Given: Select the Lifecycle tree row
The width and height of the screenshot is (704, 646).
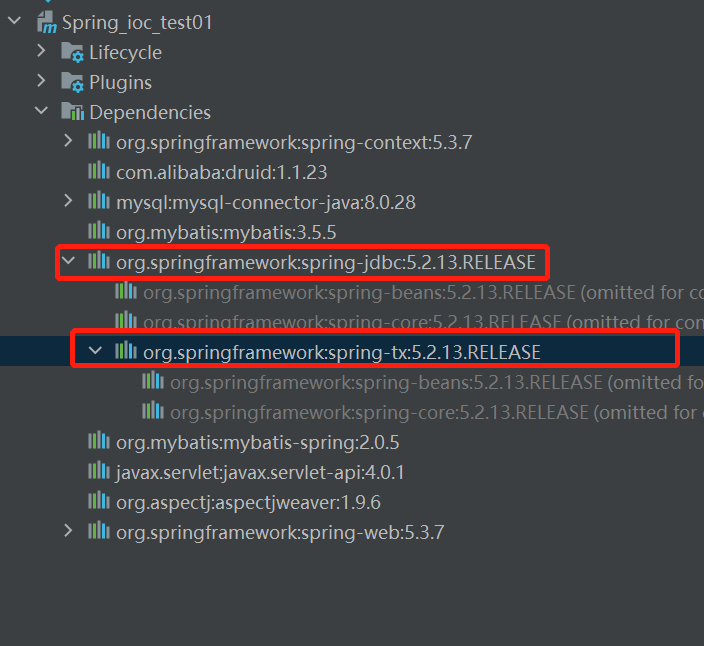Looking at the screenshot, I should (125, 53).
